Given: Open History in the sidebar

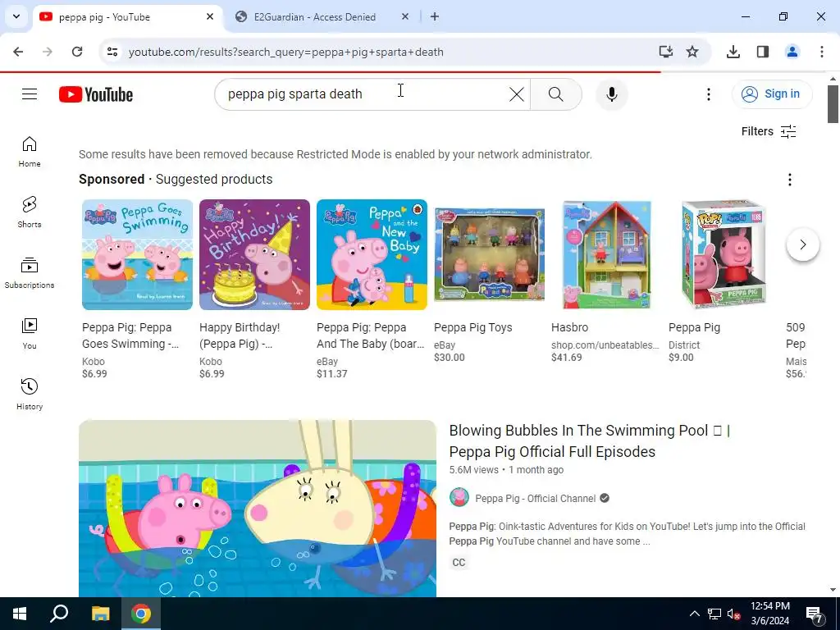Looking at the screenshot, I should point(30,395).
